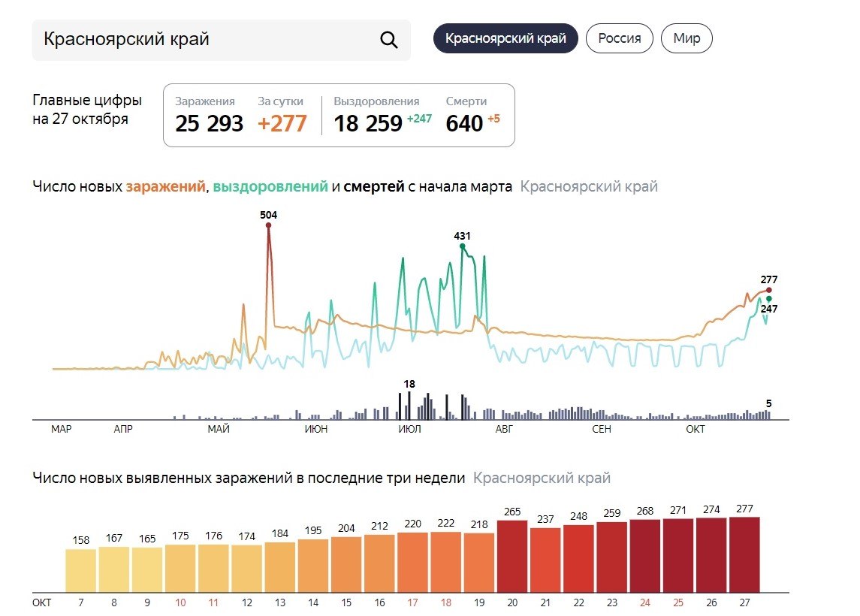860x616 pixels.
Task: Select the October 22 bar with 248
Action: tap(578, 558)
